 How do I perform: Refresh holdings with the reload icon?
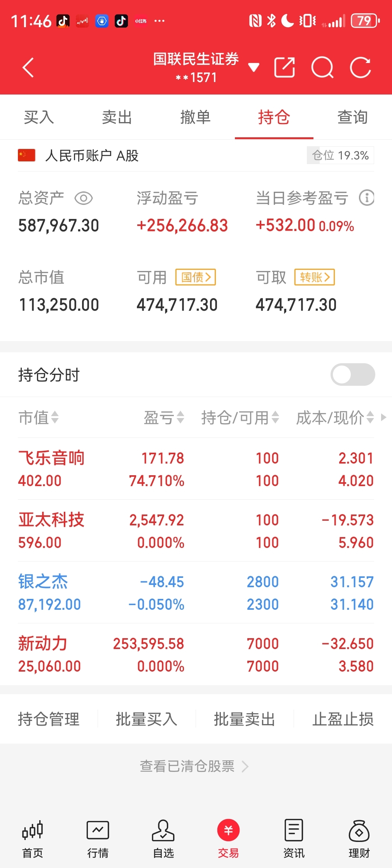tap(360, 68)
